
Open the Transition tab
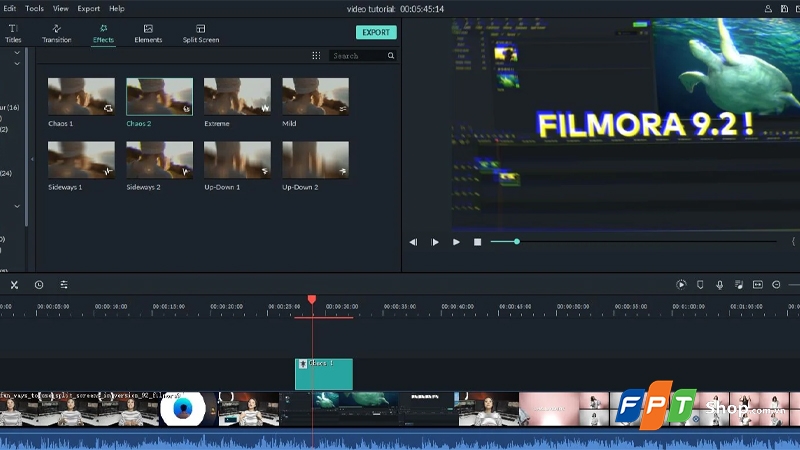[57, 33]
